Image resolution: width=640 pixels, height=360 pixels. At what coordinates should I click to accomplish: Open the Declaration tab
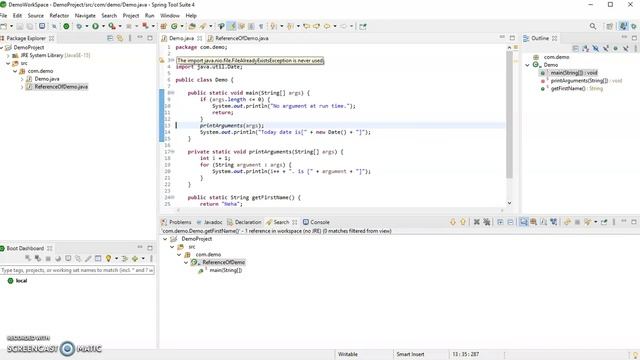click(x=244, y=222)
